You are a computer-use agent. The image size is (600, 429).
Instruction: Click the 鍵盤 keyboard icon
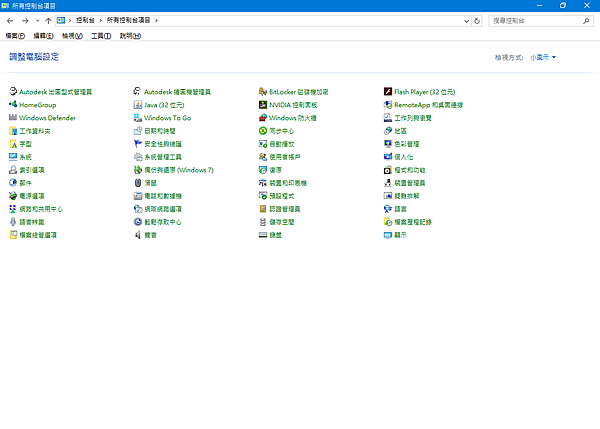coord(263,235)
